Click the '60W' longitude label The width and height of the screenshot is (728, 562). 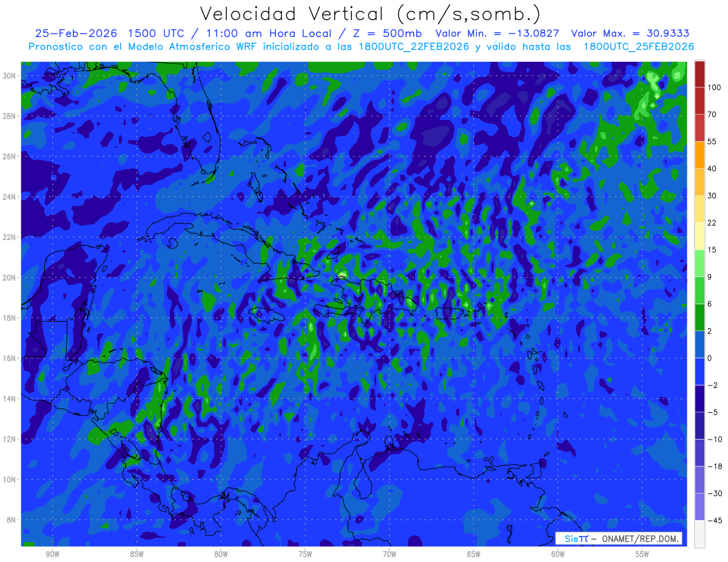point(558,555)
